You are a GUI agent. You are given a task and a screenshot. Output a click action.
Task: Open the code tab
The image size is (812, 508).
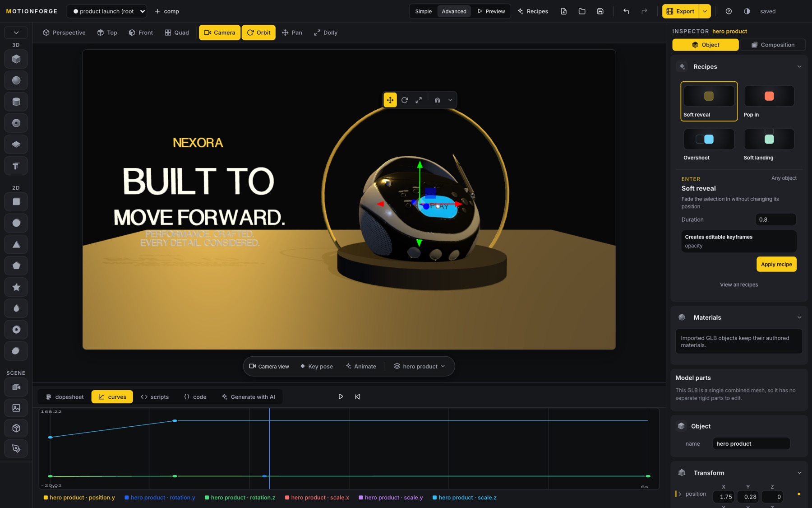click(x=195, y=397)
